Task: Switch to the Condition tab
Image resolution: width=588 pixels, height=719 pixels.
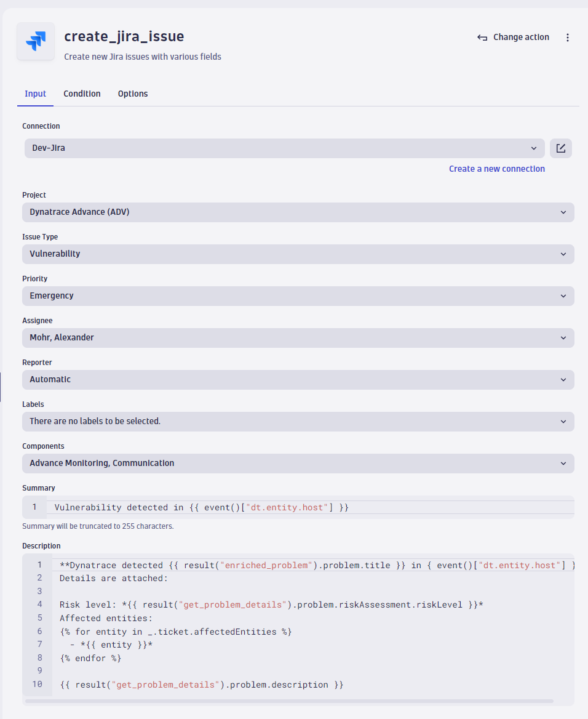Action: [82, 94]
